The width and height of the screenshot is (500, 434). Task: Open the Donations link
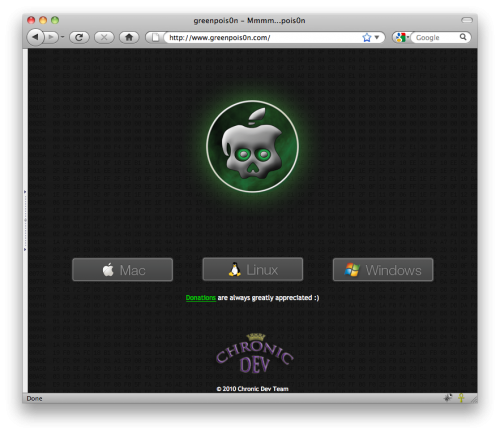(201, 298)
